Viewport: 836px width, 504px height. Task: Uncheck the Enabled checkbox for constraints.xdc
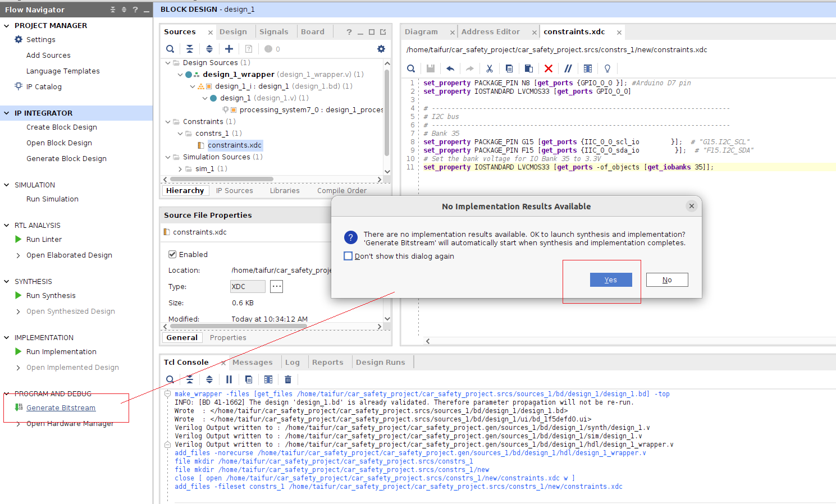click(x=172, y=254)
